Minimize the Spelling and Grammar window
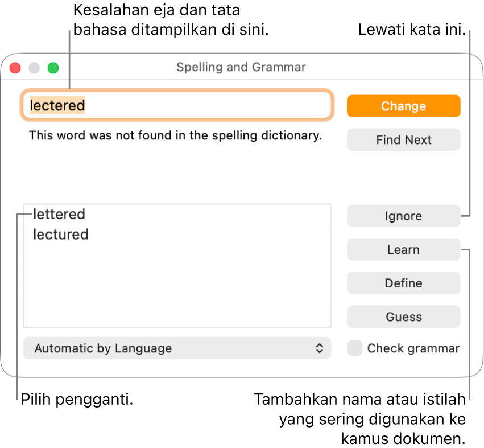 click(34, 68)
